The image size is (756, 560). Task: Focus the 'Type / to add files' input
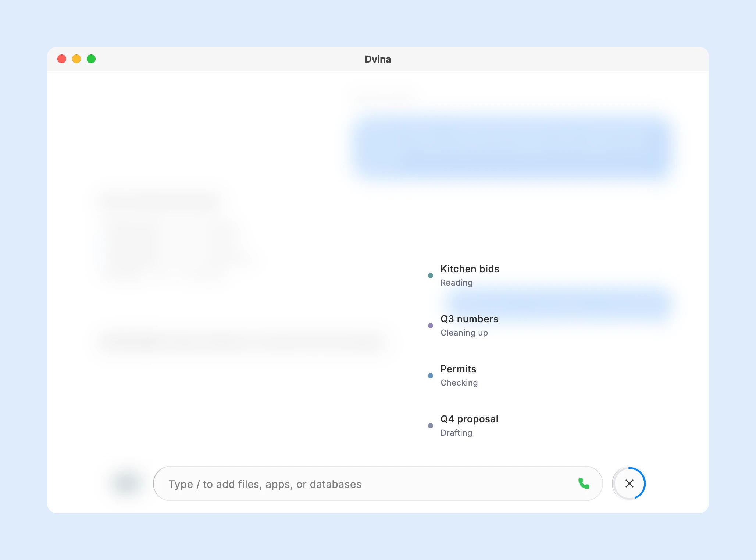(378, 483)
